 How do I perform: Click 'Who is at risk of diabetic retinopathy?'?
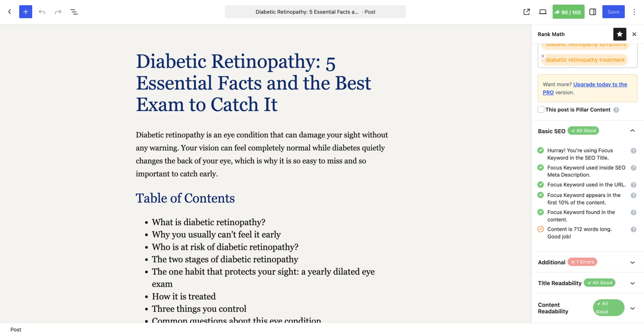[225, 247]
